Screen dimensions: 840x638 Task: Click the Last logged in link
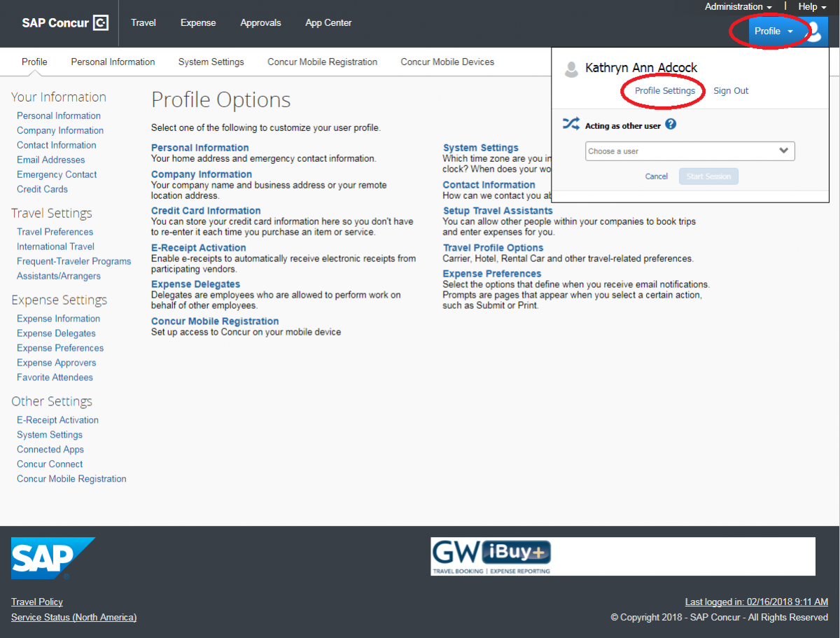(x=756, y=602)
